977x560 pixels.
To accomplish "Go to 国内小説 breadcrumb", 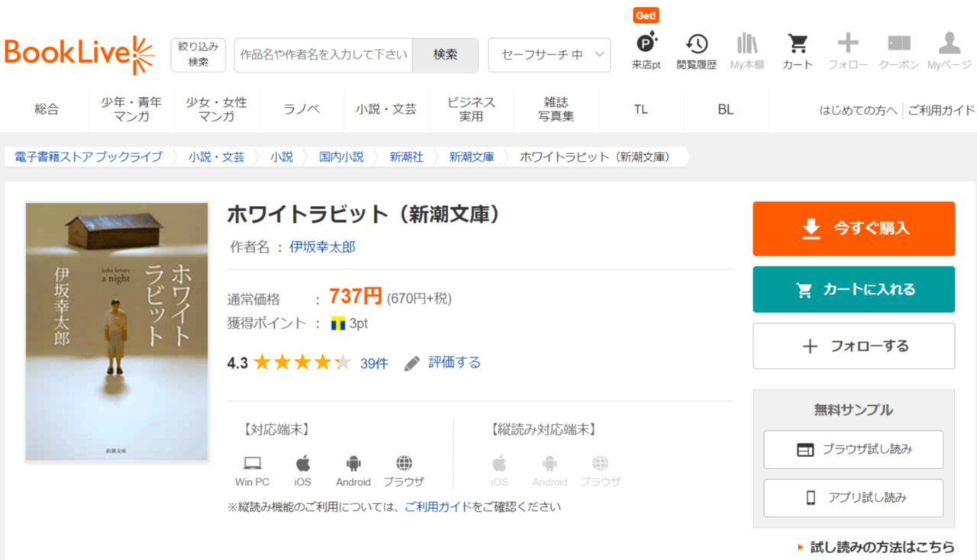I will 341,156.
